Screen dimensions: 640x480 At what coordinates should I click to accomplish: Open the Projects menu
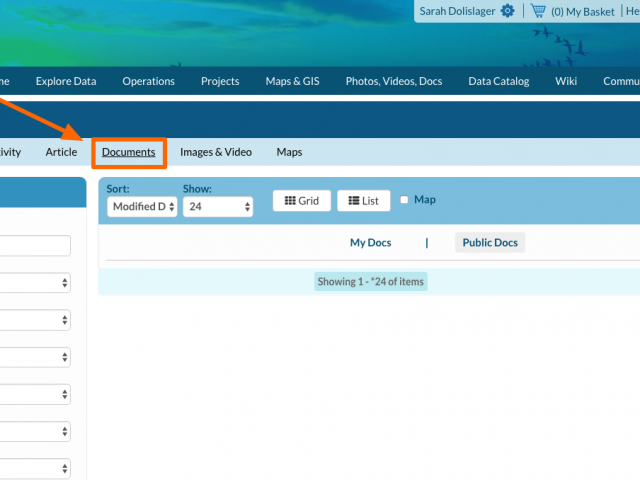click(220, 81)
